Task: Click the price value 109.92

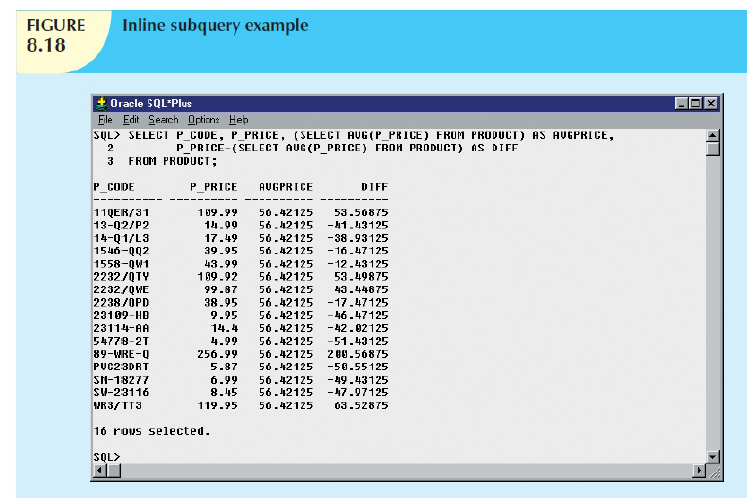Action: pos(217,276)
